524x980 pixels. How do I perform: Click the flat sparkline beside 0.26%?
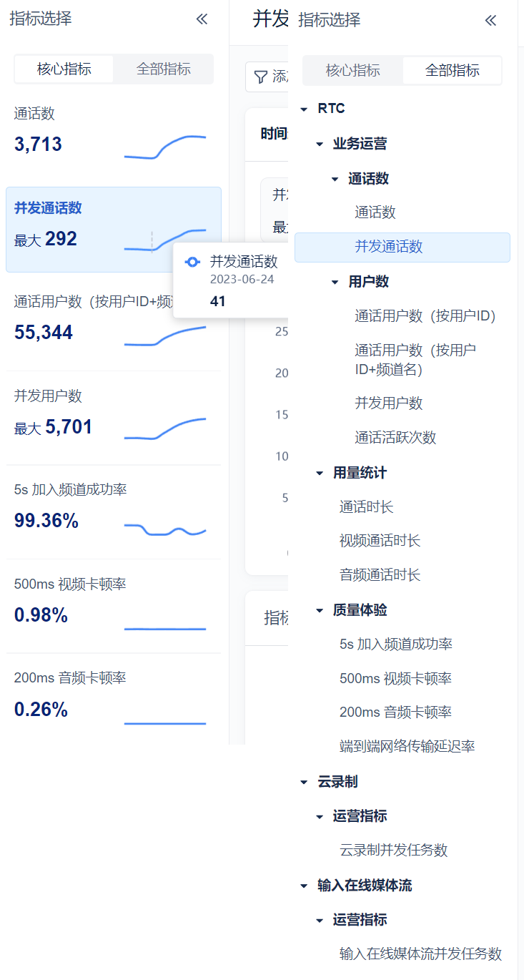click(165, 724)
